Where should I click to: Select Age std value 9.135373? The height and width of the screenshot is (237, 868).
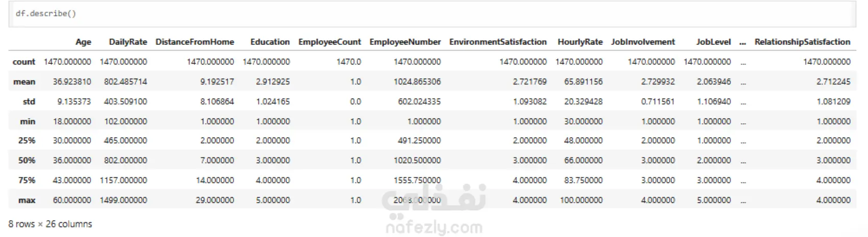pyautogui.click(x=74, y=101)
